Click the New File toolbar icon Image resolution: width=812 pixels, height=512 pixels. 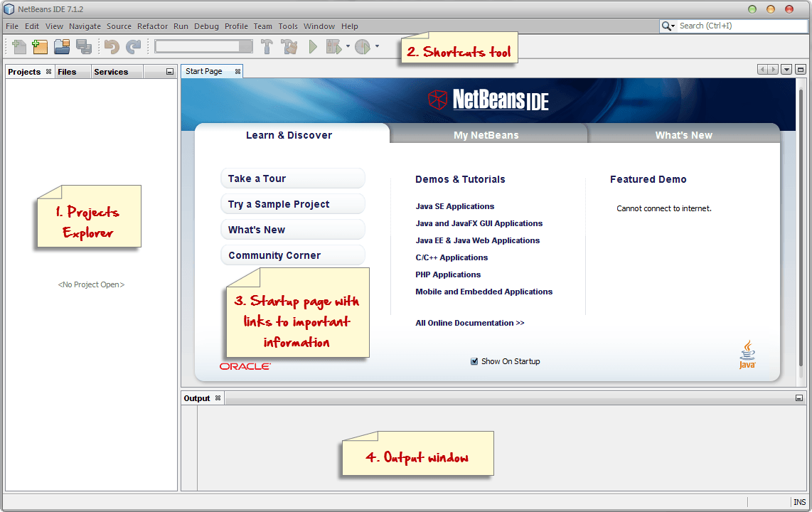tap(19, 47)
